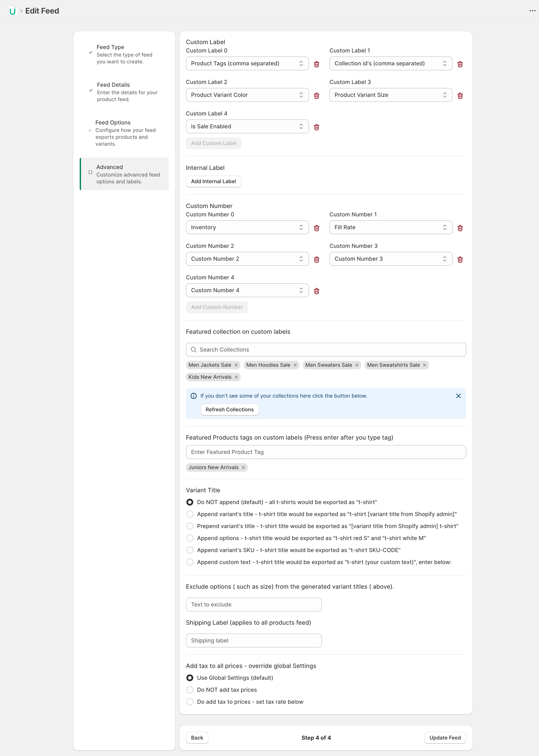Remove Juniors New Arrivals tag
Viewport: 539px width, 756px height.
point(243,467)
